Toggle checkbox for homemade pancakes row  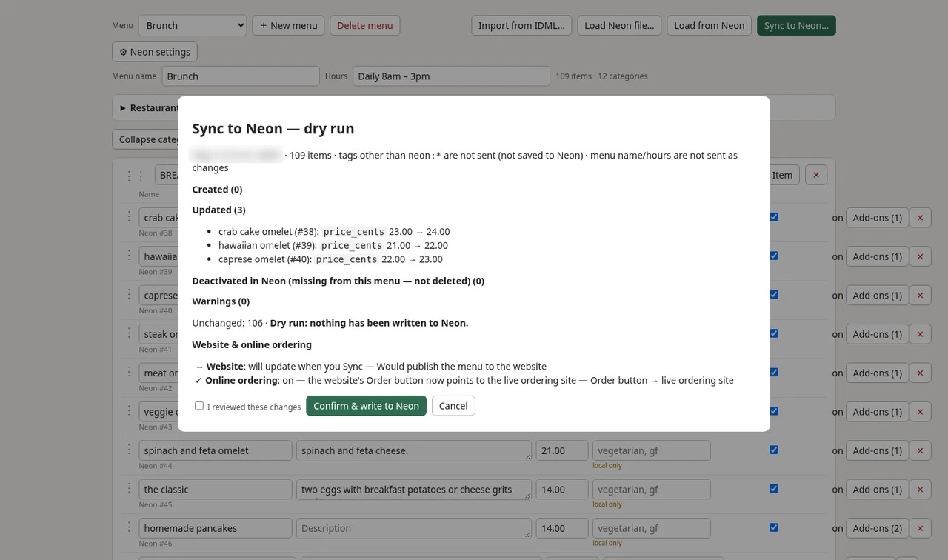(x=774, y=527)
